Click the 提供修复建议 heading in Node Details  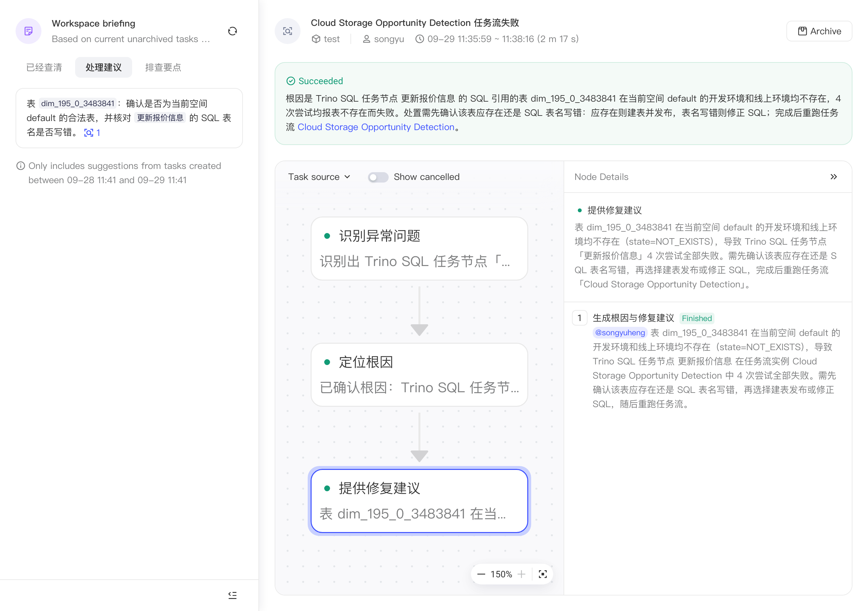(614, 210)
